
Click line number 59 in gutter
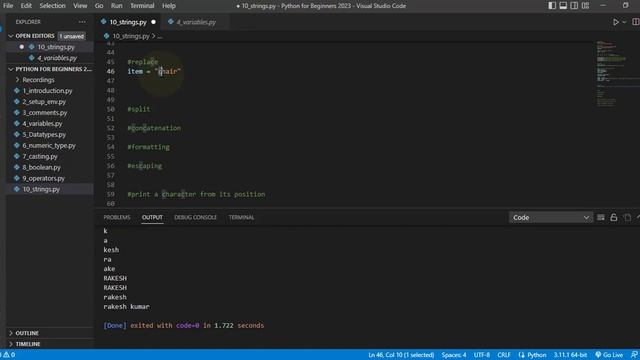pos(110,194)
